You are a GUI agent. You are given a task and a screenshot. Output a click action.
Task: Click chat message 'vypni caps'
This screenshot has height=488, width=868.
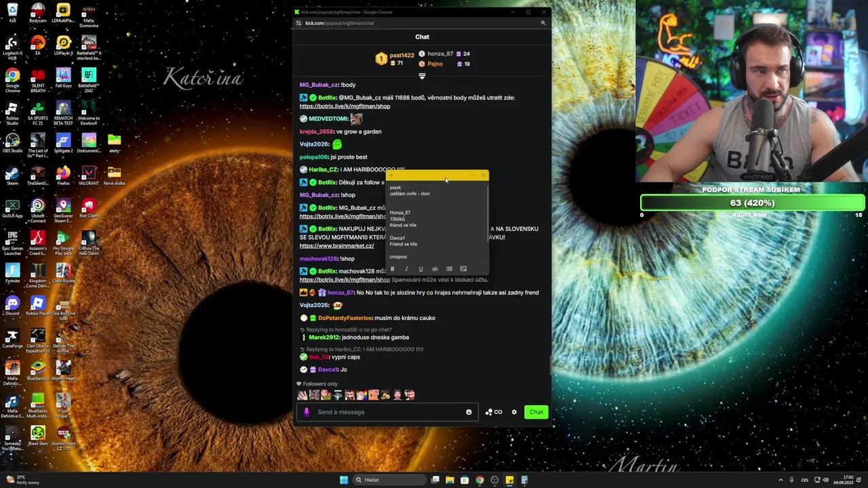346,357
